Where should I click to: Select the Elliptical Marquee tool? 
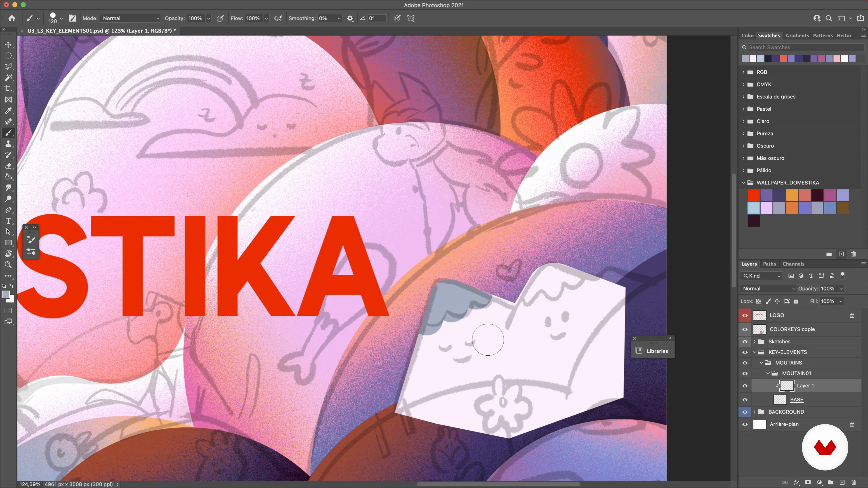pos(8,56)
